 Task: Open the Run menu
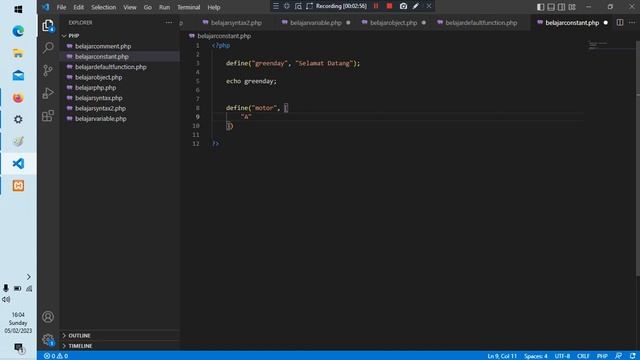[164, 7]
